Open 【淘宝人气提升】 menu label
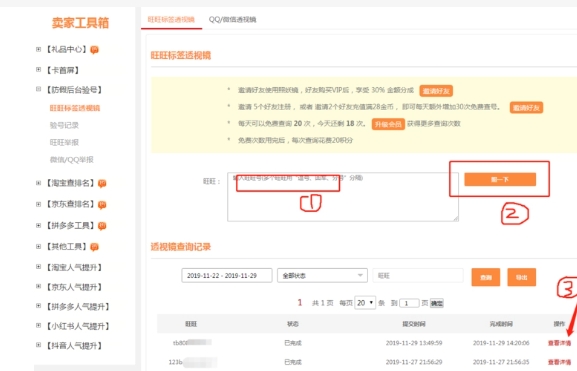The height and width of the screenshot is (371, 577). [74, 267]
